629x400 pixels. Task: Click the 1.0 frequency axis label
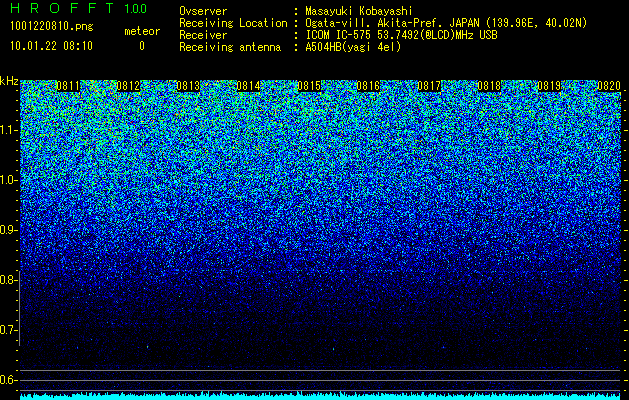point(9,181)
